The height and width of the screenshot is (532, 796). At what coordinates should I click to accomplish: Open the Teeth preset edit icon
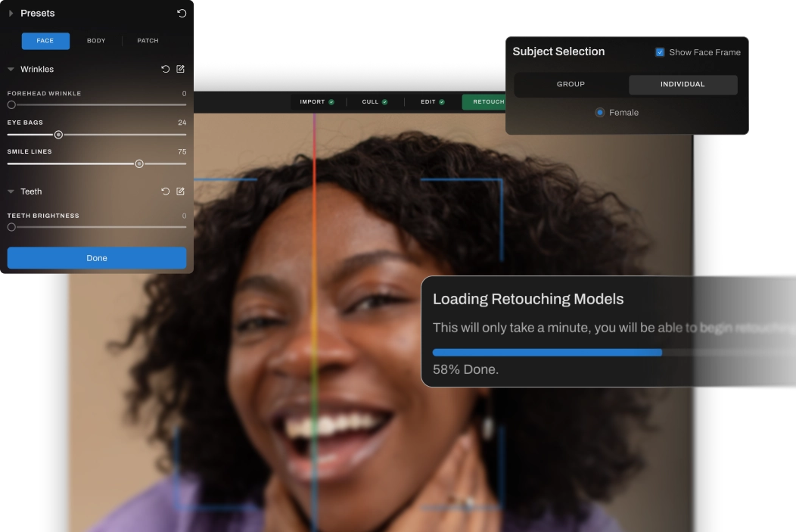click(180, 191)
